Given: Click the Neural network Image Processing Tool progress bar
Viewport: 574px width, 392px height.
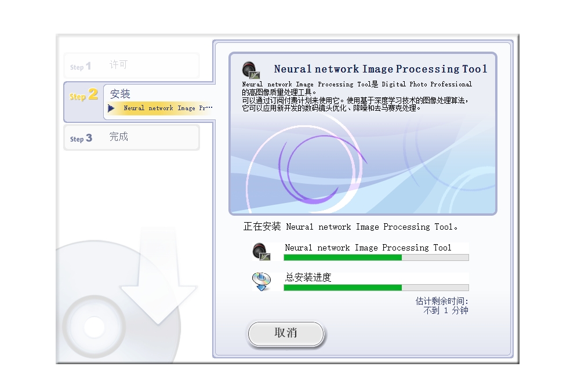Looking at the screenshot, I should [376, 257].
